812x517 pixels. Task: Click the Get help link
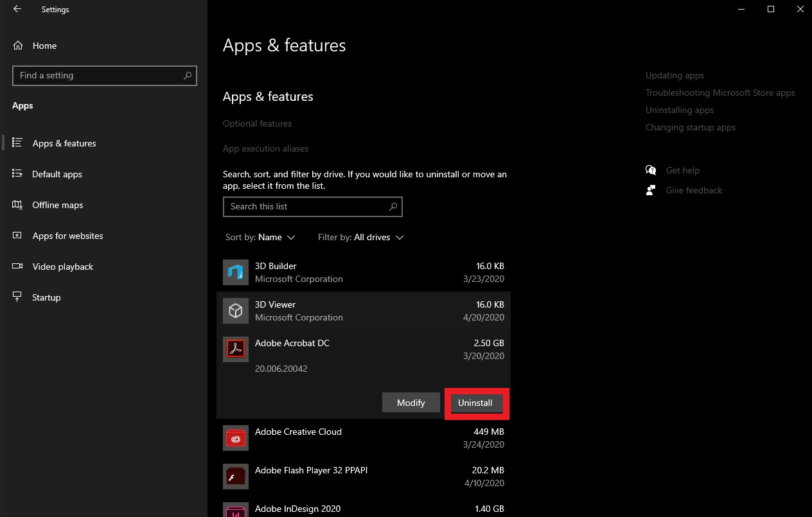[x=683, y=170]
